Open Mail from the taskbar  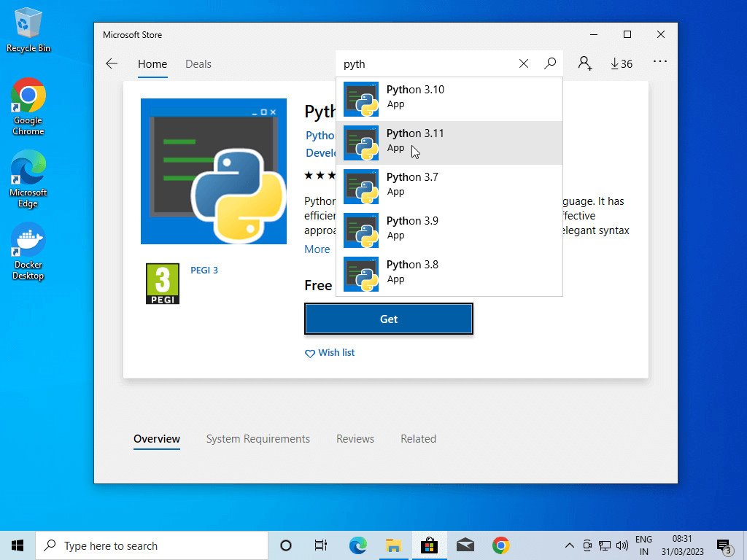pos(465,545)
